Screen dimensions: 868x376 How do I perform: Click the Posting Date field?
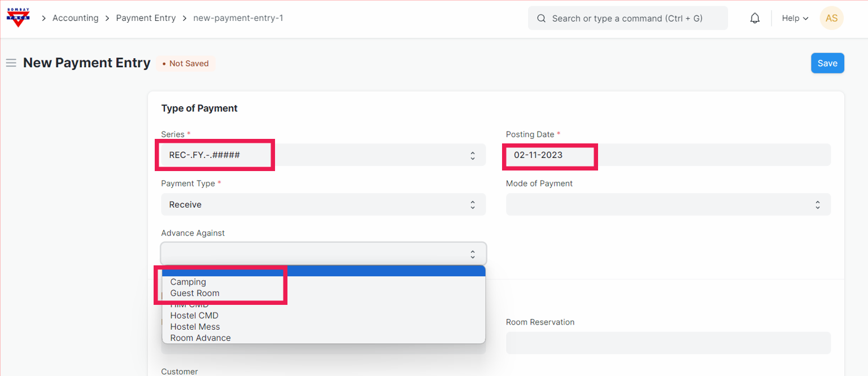668,155
